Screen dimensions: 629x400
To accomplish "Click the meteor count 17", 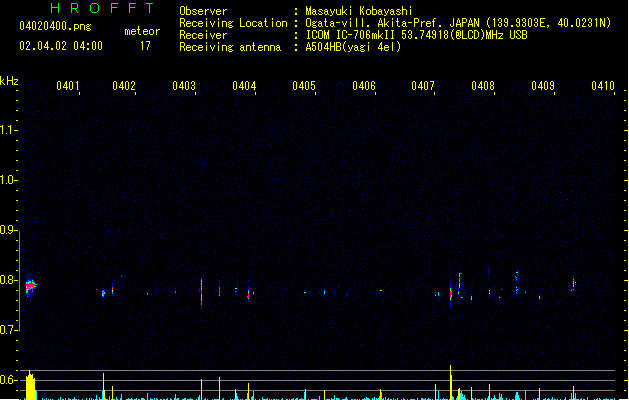I will [145, 46].
